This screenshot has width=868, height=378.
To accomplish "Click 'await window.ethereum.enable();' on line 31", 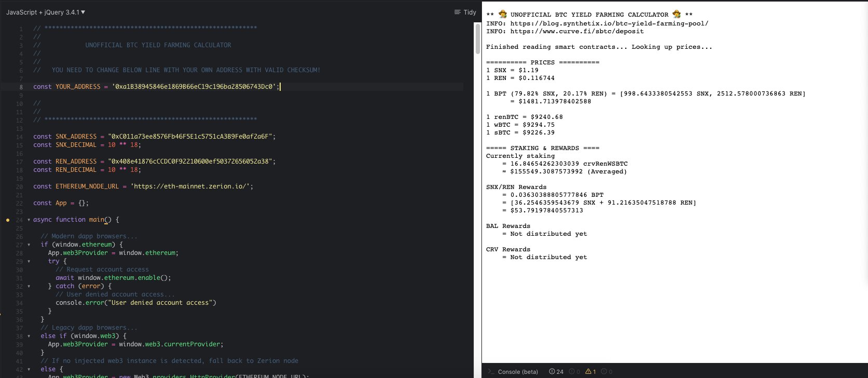I will 113,278.
